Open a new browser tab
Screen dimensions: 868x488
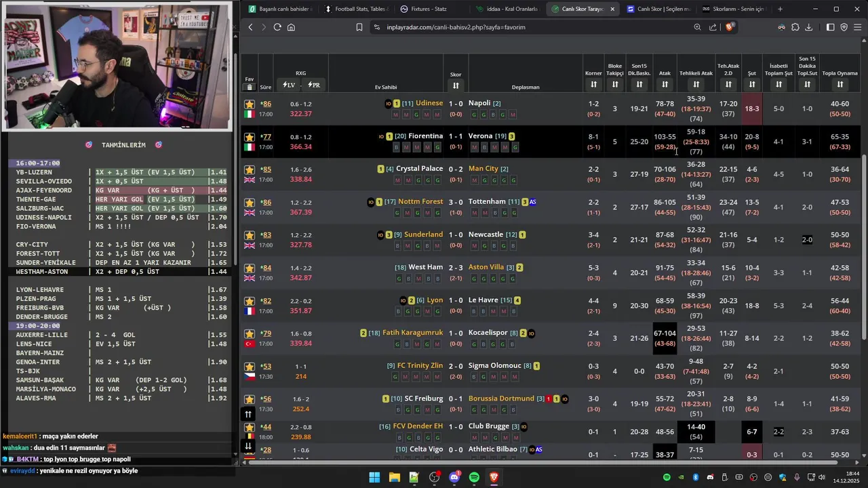pos(780,9)
